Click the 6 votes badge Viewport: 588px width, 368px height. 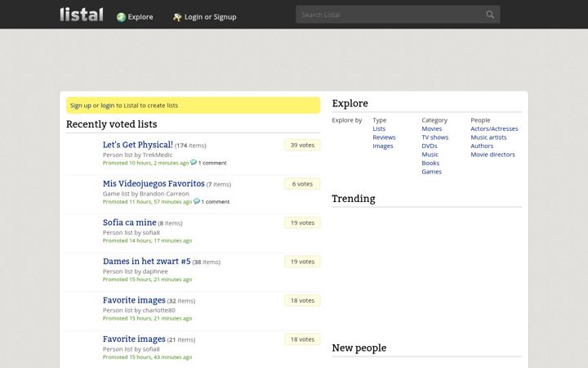302,184
